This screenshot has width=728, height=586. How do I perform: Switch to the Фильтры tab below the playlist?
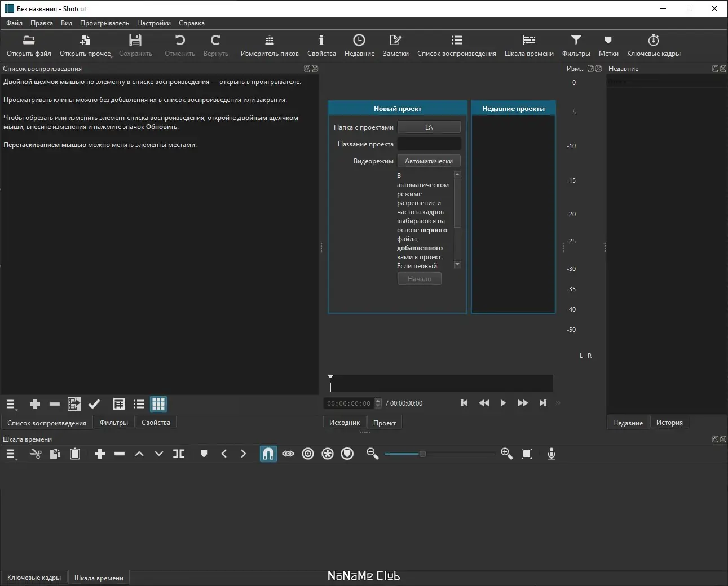point(114,423)
